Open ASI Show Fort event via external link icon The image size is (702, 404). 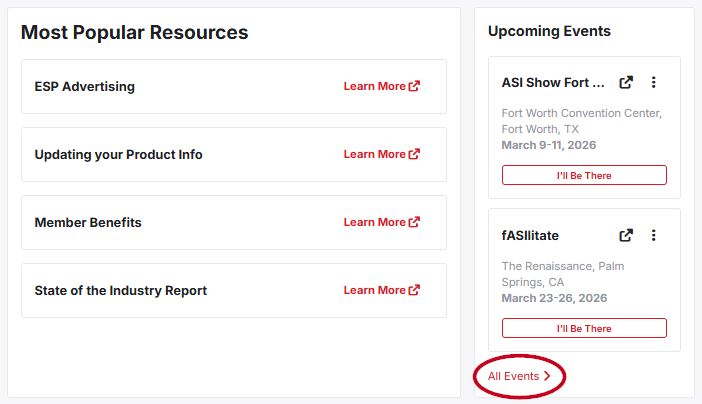626,83
